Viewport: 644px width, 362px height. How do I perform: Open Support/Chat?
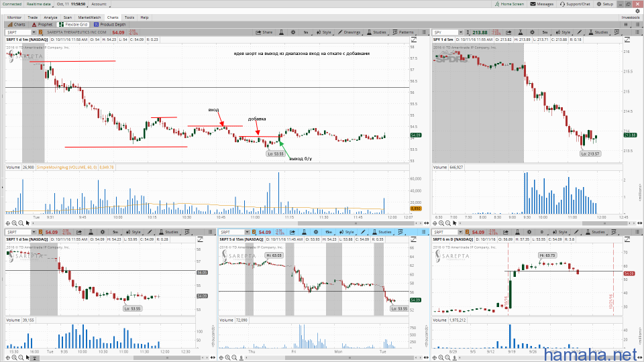[575, 4]
